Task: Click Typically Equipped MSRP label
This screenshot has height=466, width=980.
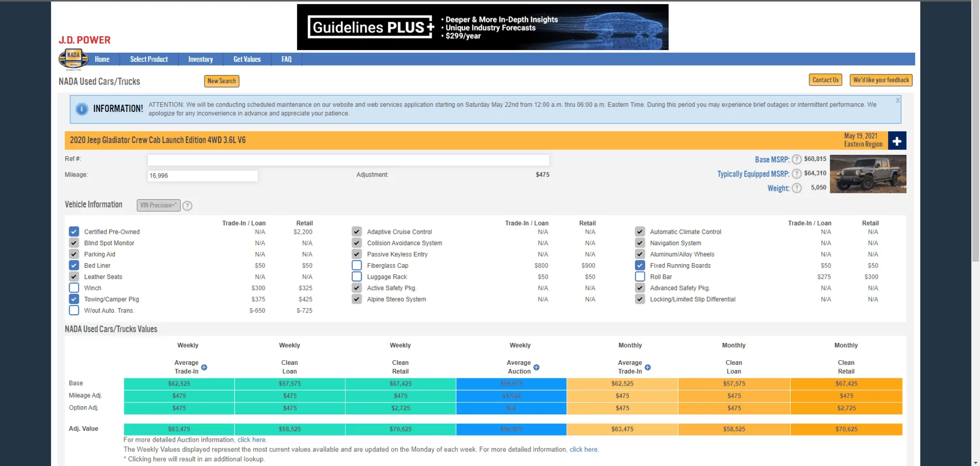Action: pos(754,174)
